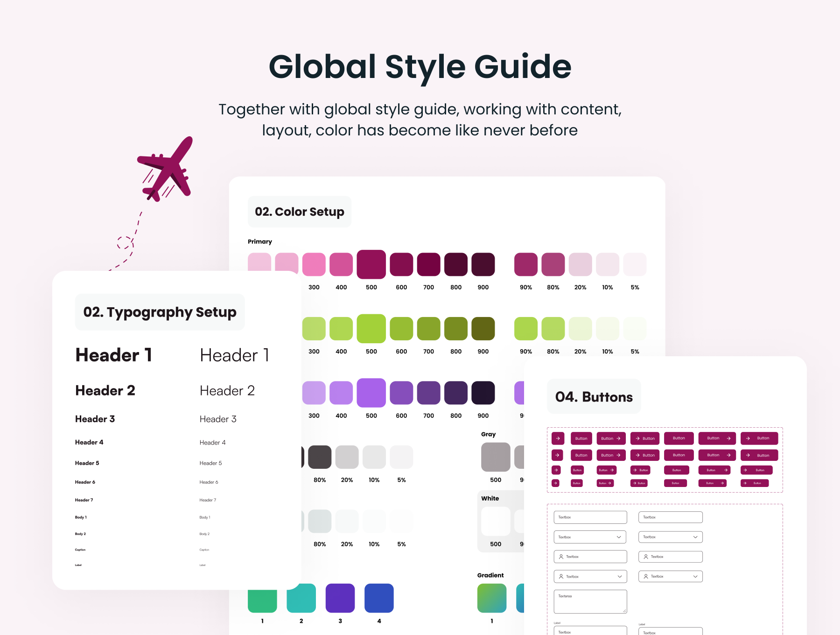Click user icon in narrow textbox with chevron

(646, 577)
